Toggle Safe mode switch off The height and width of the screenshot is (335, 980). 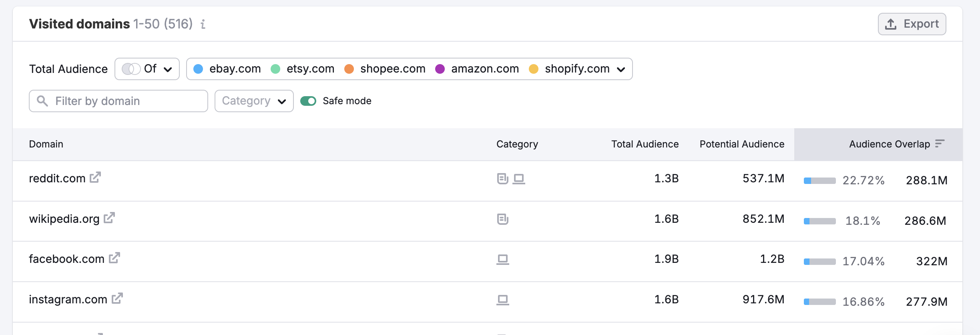[308, 101]
